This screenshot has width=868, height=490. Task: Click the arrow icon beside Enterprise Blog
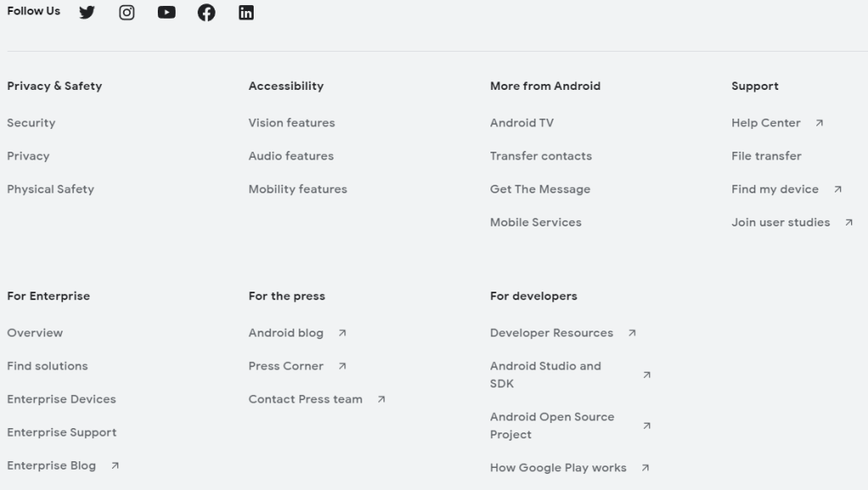pyautogui.click(x=115, y=465)
